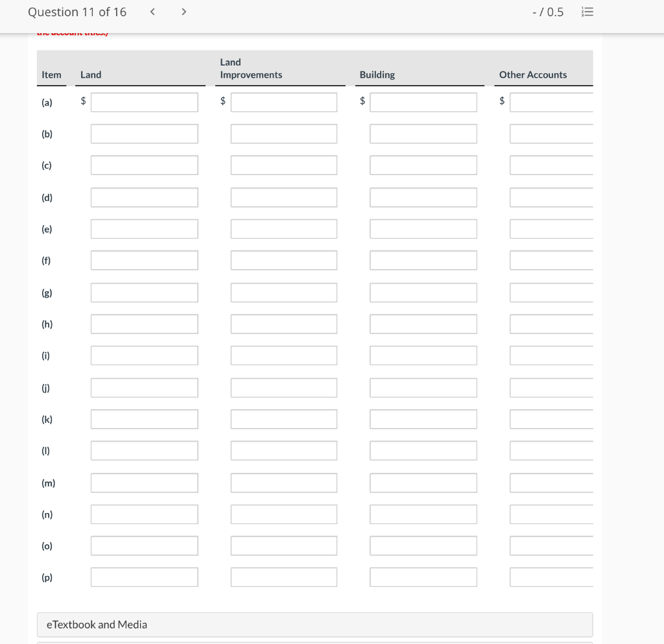Click the Land Improvements field for item (a)
Screen dimensions: 664x644
point(284,102)
